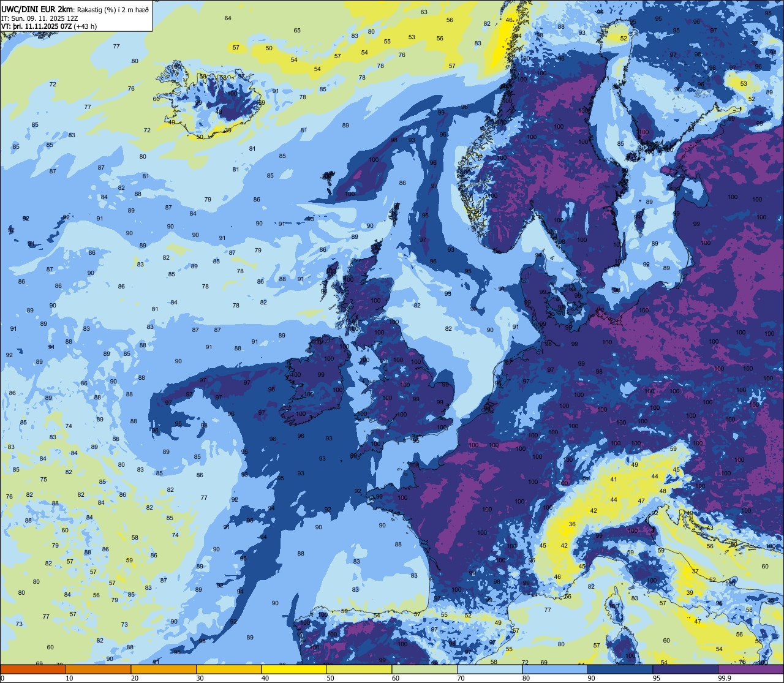The height and width of the screenshot is (683, 784).
Task: Click the 30–40 % amber legend segment
Action: pyautogui.click(x=228, y=669)
